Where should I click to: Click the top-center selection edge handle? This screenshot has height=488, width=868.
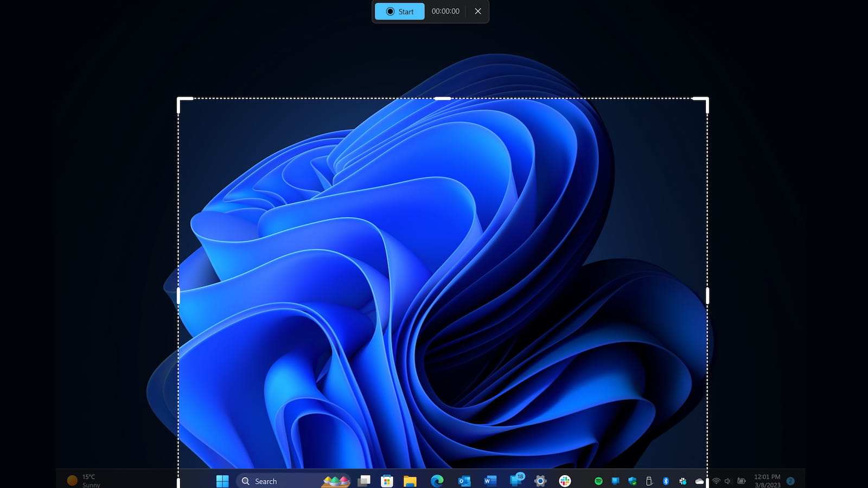pos(443,98)
